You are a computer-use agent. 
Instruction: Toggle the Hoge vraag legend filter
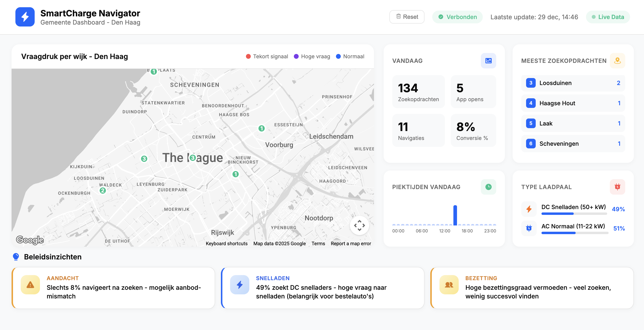click(312, 56)
